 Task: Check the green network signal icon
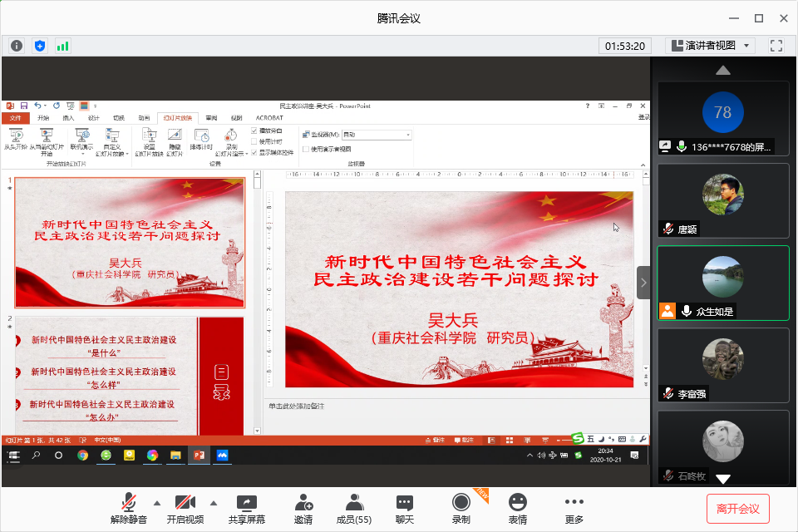tap(62, 46)
